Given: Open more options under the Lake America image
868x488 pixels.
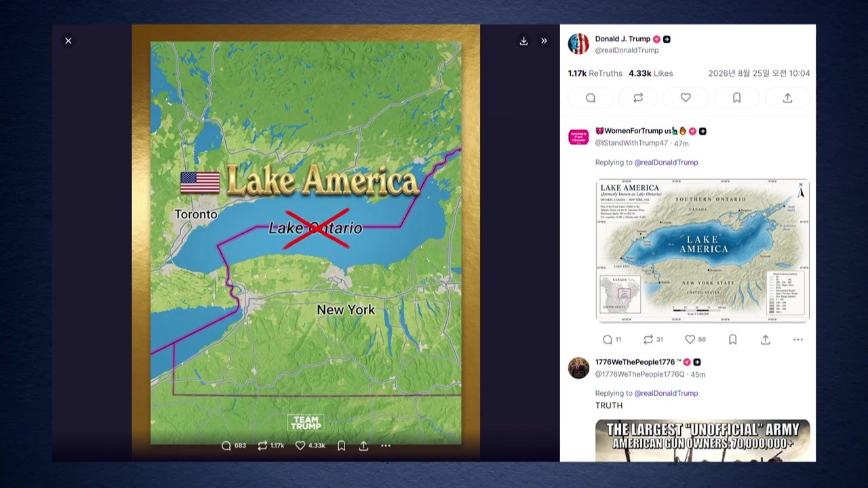Looking at the screenshot, I should pos(386,445).
